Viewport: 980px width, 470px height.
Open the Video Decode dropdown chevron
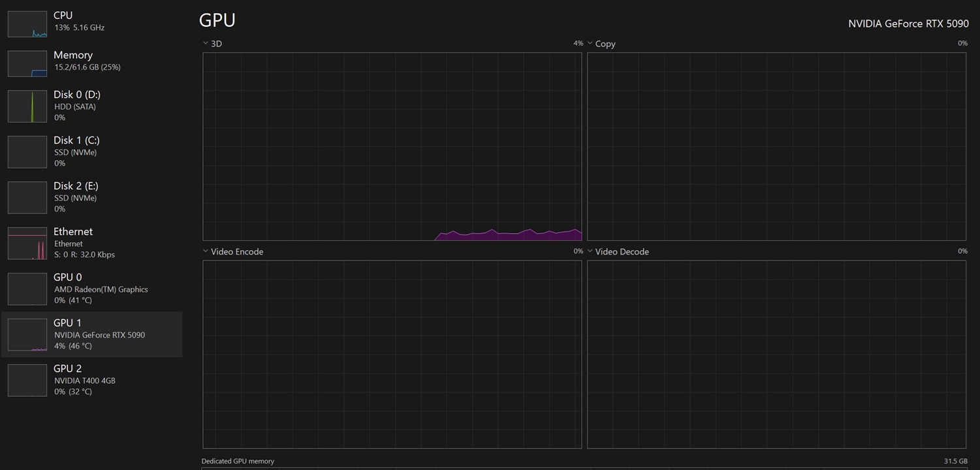tap(590, 251)
